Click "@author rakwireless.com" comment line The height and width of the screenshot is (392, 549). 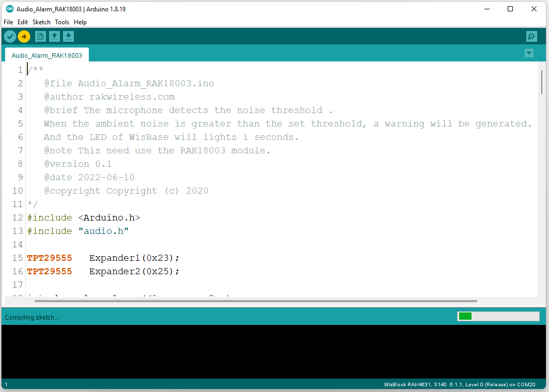coord(109,97)
